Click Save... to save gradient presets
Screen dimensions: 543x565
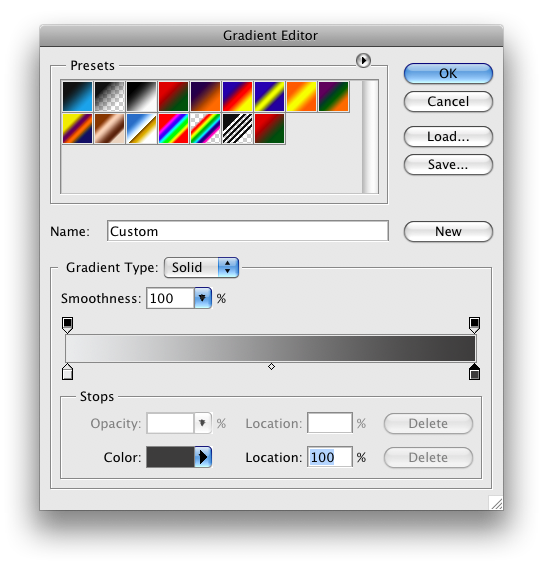pyautogui.click(x=448, y=165)
